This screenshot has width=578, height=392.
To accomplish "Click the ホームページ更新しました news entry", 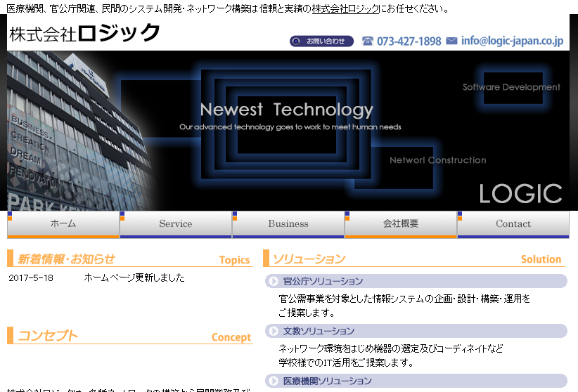I will [x=134, y=277].
